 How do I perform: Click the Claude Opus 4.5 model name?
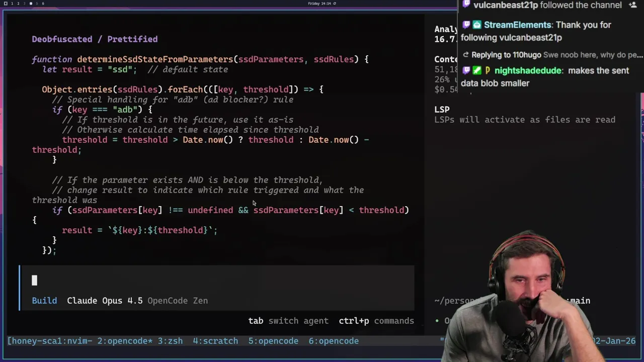coord(105,301)
